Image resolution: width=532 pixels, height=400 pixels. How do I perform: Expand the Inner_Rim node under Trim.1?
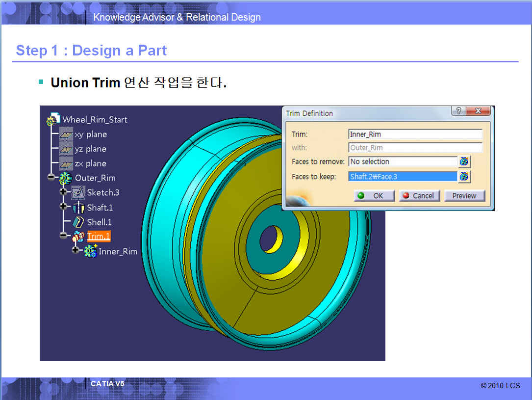tap(76, 250)
